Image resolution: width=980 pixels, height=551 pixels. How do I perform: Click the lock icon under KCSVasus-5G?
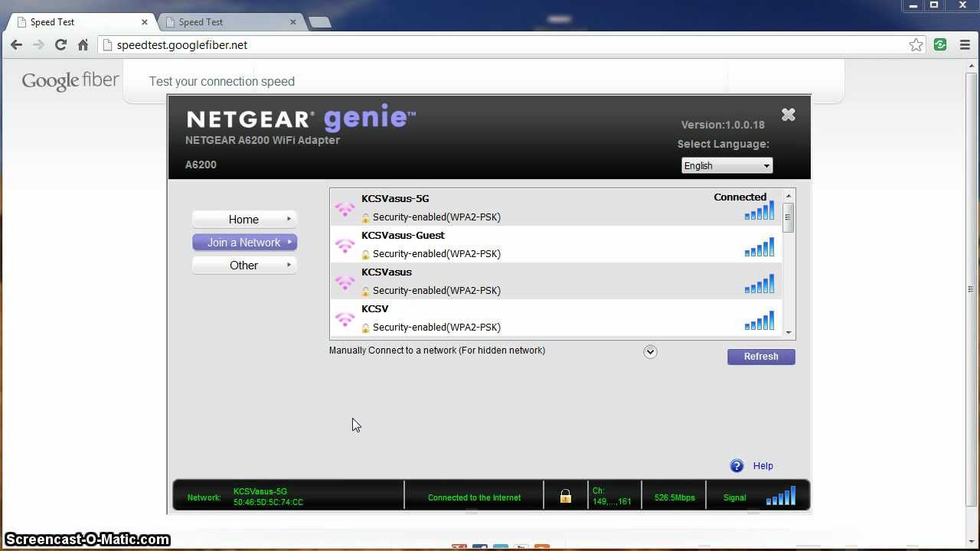tap(366, 217)
